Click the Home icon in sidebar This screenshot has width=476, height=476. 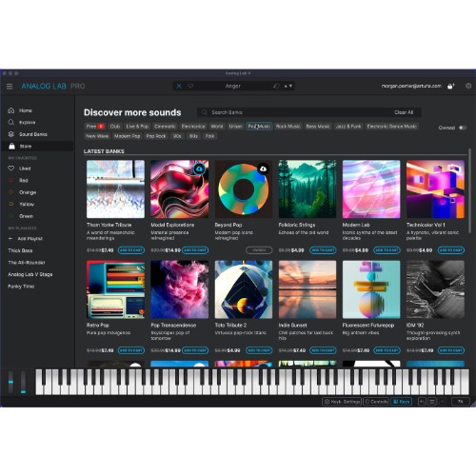pos(11,110)
